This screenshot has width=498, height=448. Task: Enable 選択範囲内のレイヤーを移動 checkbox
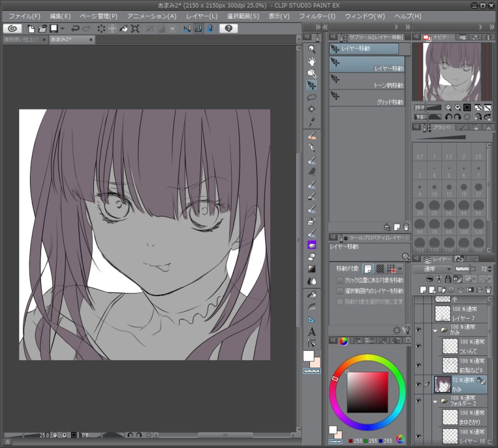tap(340, 291)
